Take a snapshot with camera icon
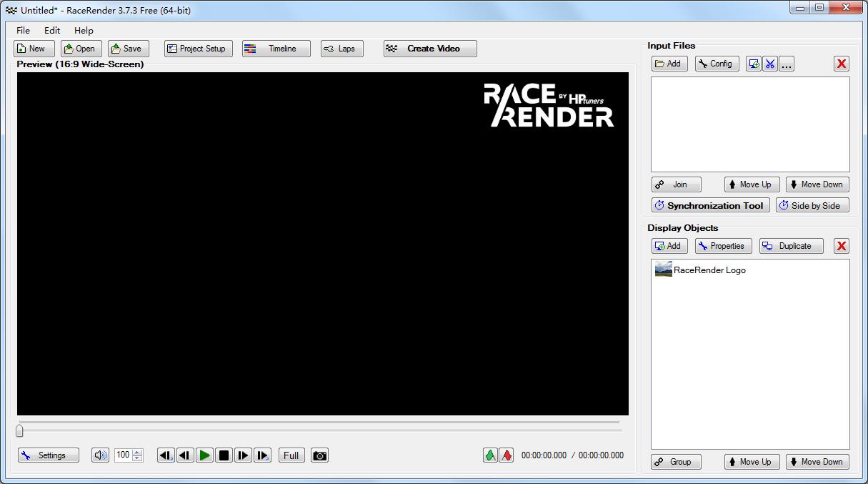The image size is (868, 484). [x=320, y=455]
